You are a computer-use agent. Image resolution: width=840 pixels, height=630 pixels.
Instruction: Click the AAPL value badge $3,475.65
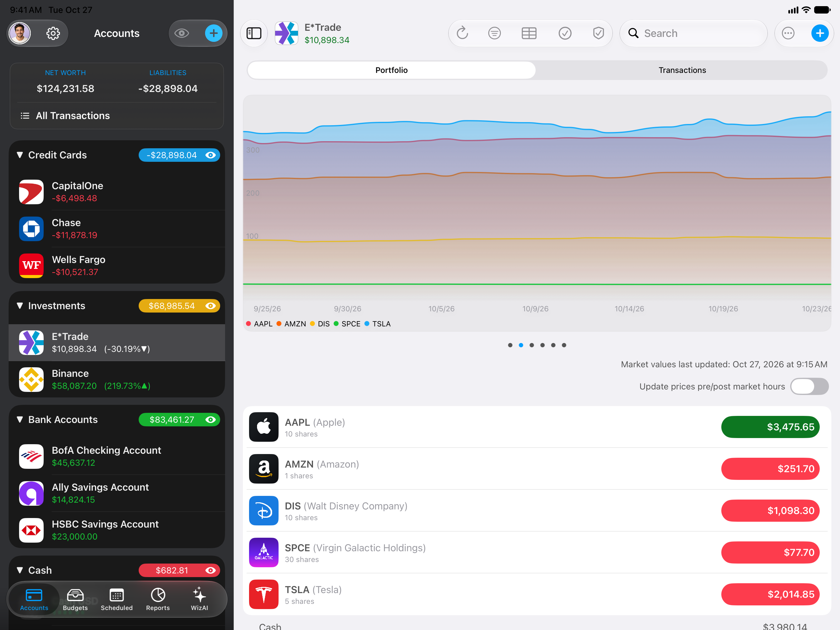(x=771, y=427)
